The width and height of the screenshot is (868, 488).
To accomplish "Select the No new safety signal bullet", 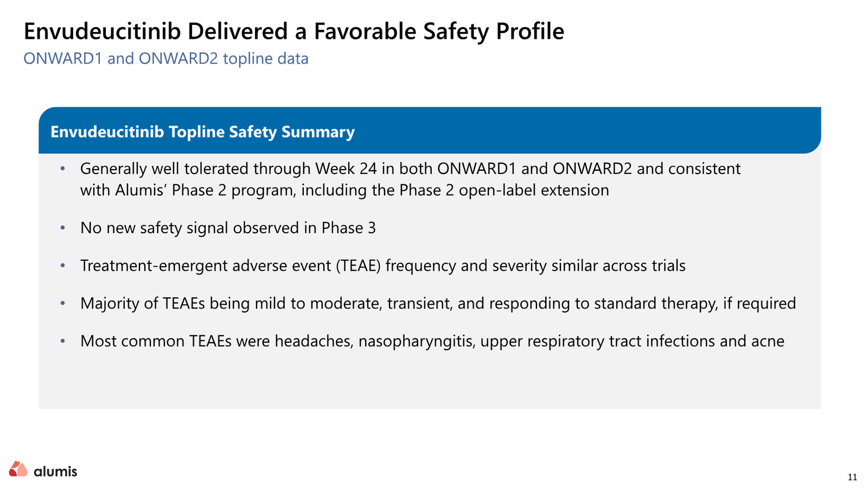I will coord(228,228).
